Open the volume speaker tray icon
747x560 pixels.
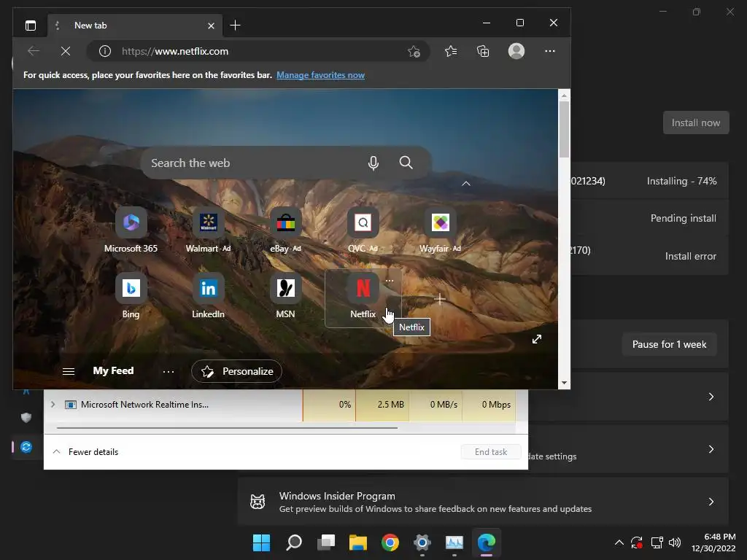click(675, 542)
